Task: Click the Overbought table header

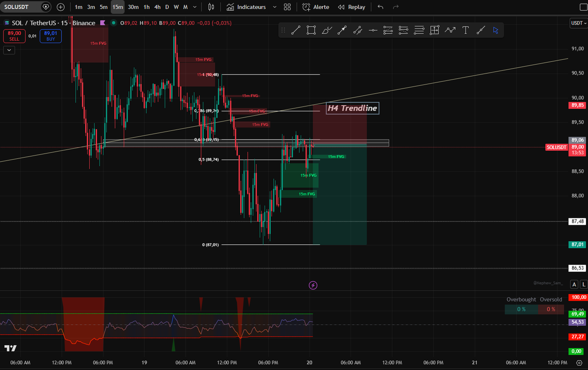Action: point(521,299)
